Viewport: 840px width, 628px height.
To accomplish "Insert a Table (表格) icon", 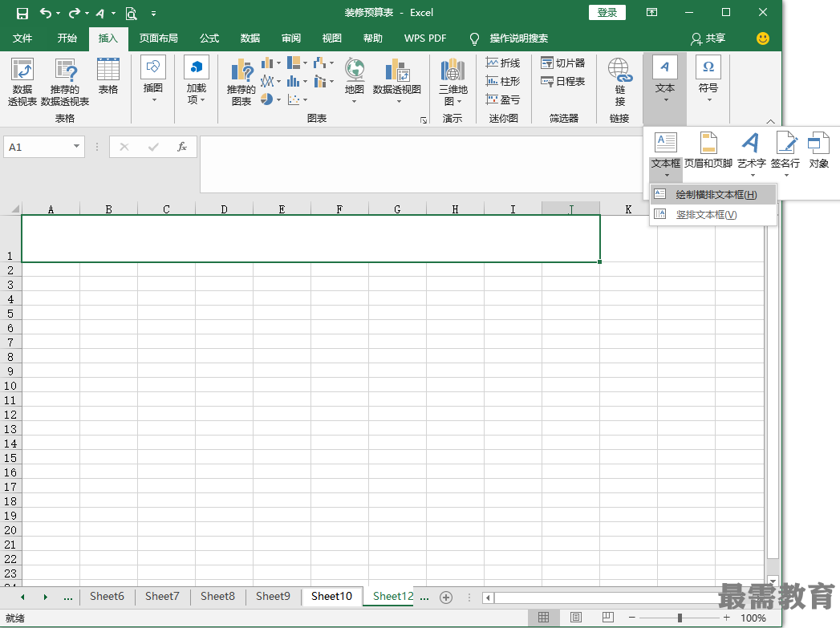I will [x=108, y=76].
